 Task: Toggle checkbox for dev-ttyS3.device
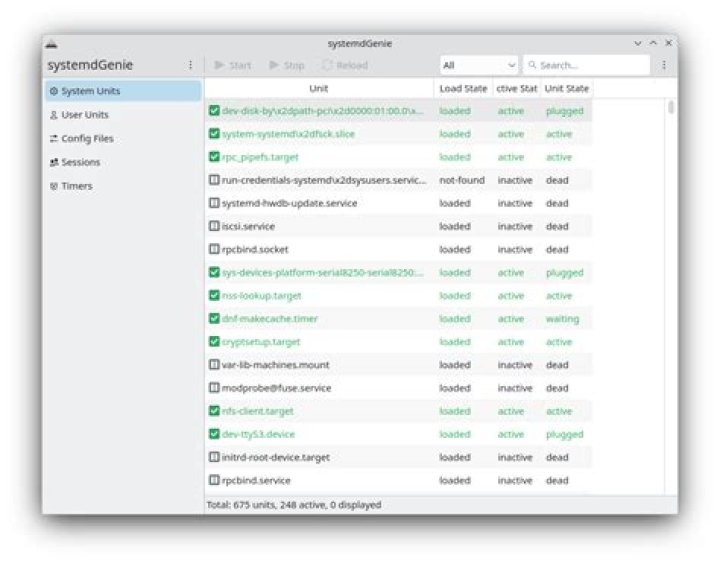click(214, 434)
